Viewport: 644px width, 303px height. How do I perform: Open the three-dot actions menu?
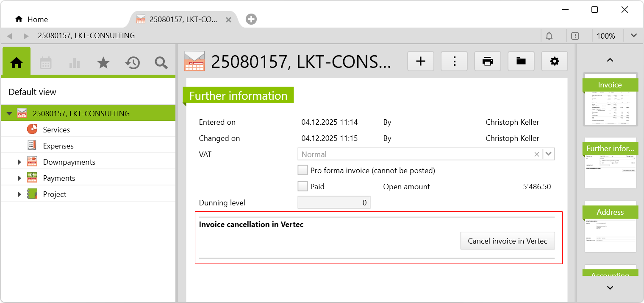point(454,62)
